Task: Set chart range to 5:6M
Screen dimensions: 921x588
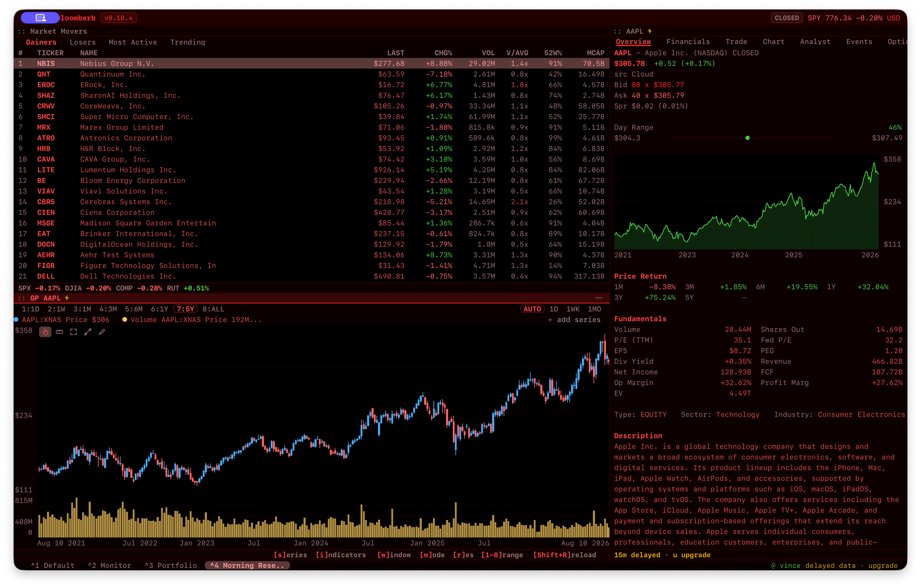Action: coord(134,309)
